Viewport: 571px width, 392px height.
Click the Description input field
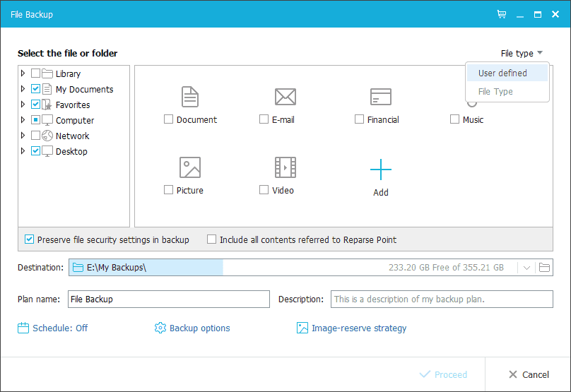tap(442, 299)
